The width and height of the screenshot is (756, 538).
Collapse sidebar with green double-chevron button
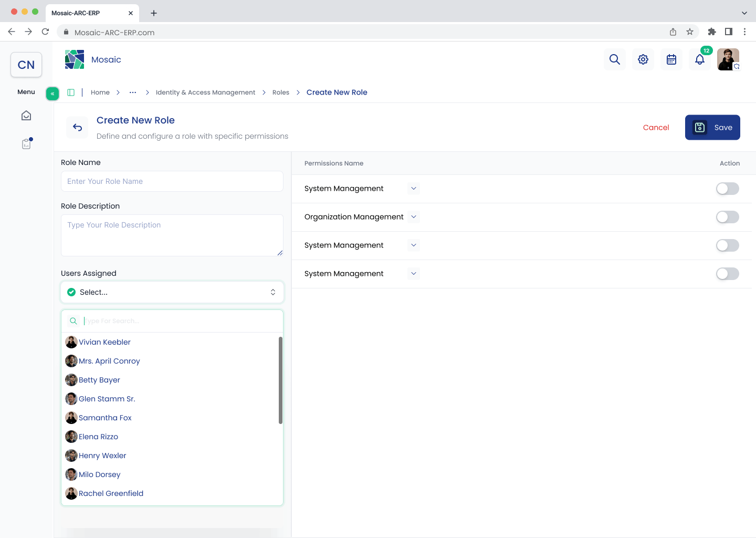(52, 94)
